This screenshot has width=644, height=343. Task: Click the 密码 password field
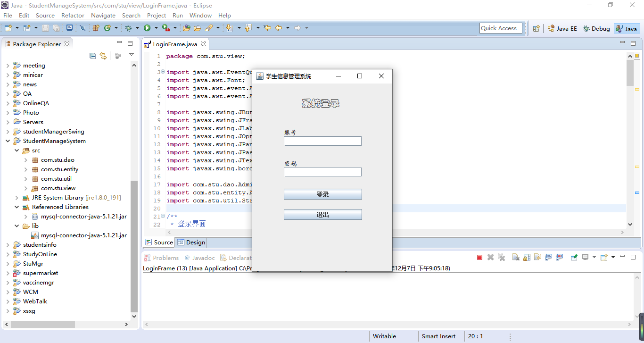[x=322, y=172]
